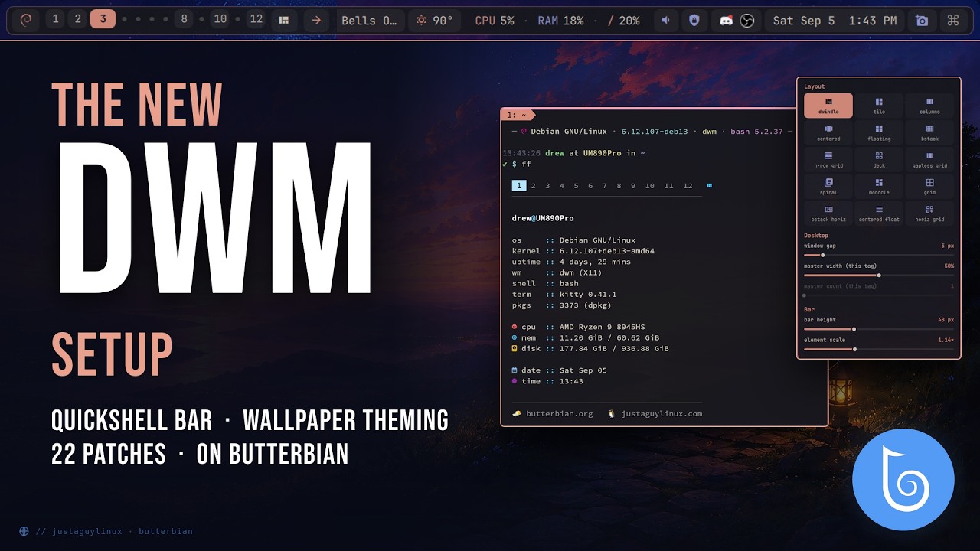
Task: Adjust the master width (this tag) slider
Action: [x=879, y=275]
